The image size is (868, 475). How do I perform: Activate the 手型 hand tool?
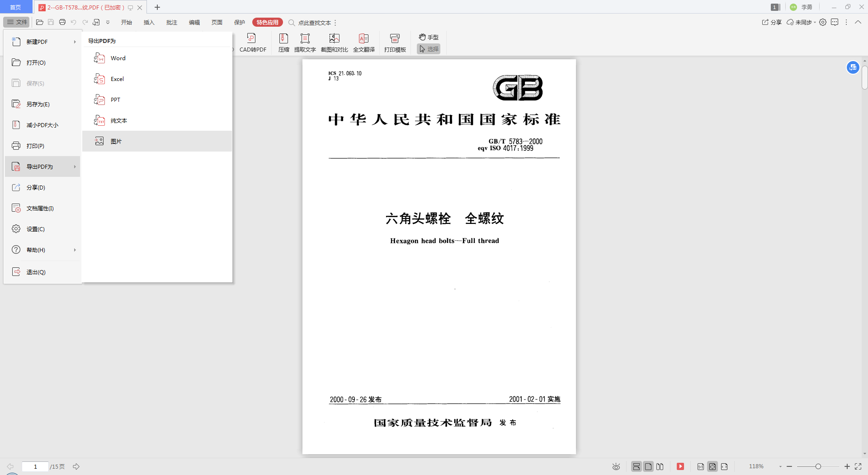tap(429, 37)
